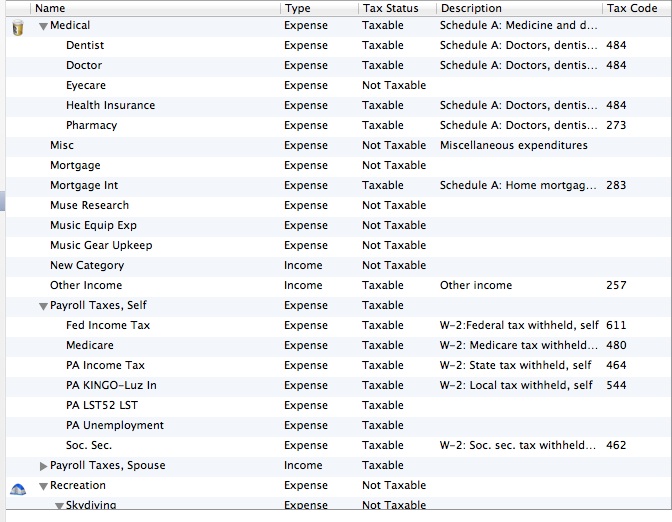Collapse the Skydiving subcategory
Screen dimensions: 672x522
click(59, 506)
